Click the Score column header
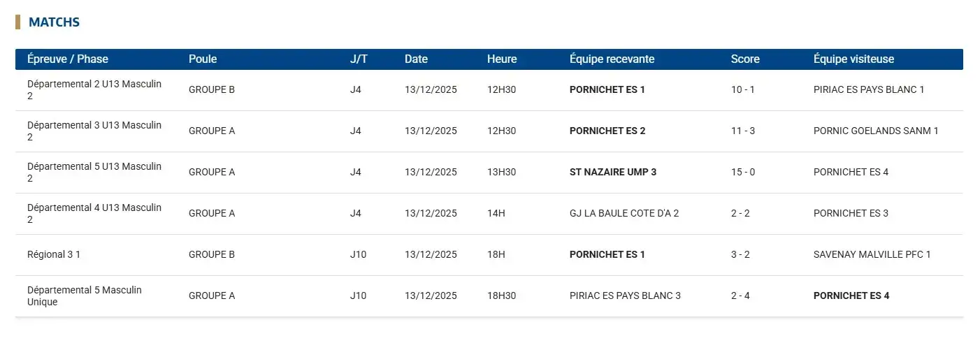 (x=745, y=59)
